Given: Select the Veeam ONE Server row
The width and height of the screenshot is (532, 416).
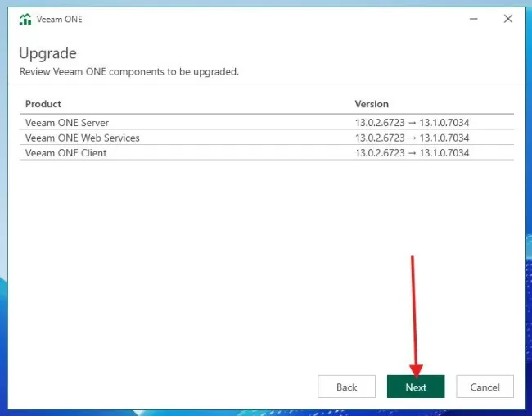Looking at the screenshot, I should [x=267, y=122].
